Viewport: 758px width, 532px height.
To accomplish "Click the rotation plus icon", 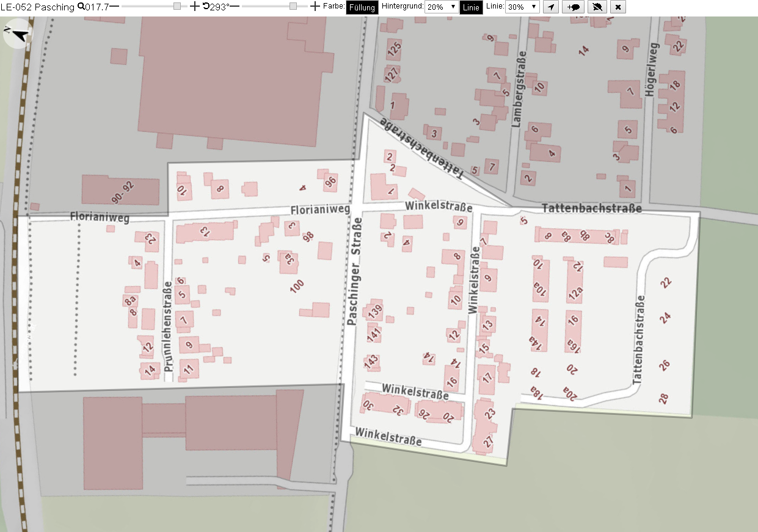I will [x=315, y=7].
